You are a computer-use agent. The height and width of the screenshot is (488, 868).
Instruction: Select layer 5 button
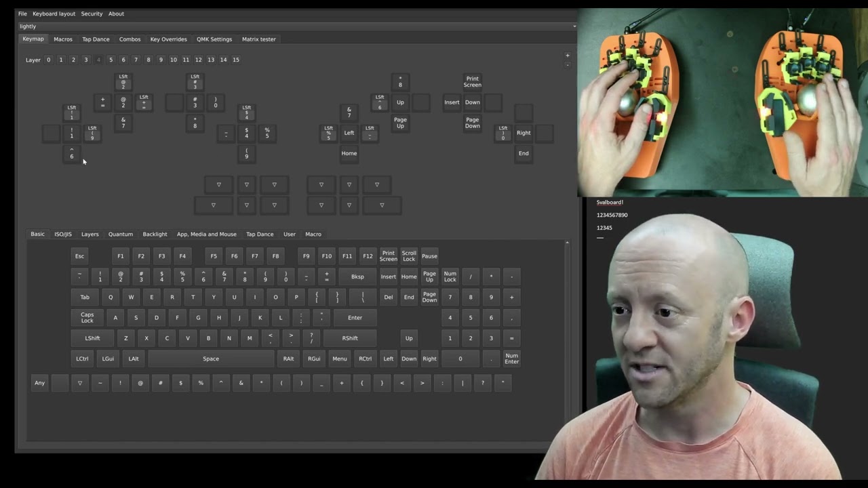tap(111, 60)
